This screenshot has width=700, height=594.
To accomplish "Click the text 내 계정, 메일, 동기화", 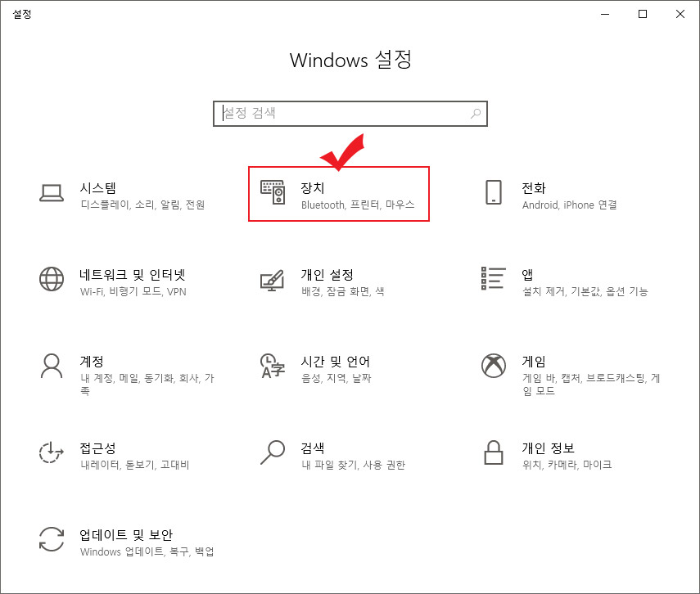I will 127,378.
